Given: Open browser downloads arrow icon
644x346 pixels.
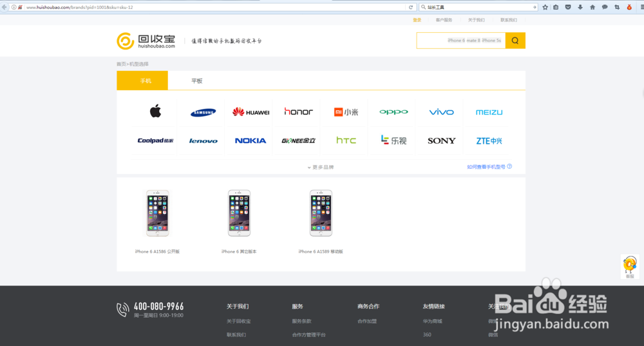Looking at the screenshot, I should pos(580,7).
